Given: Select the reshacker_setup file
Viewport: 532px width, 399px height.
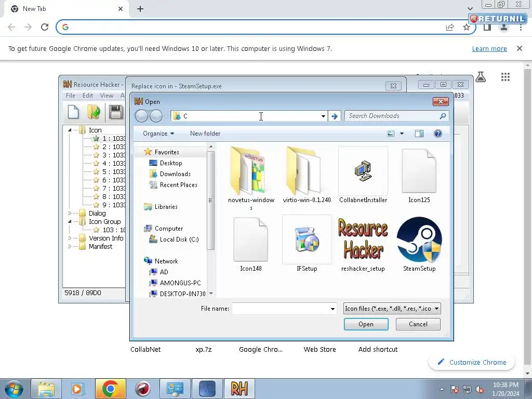Looking at the screenshot, I should coord(363,244).
